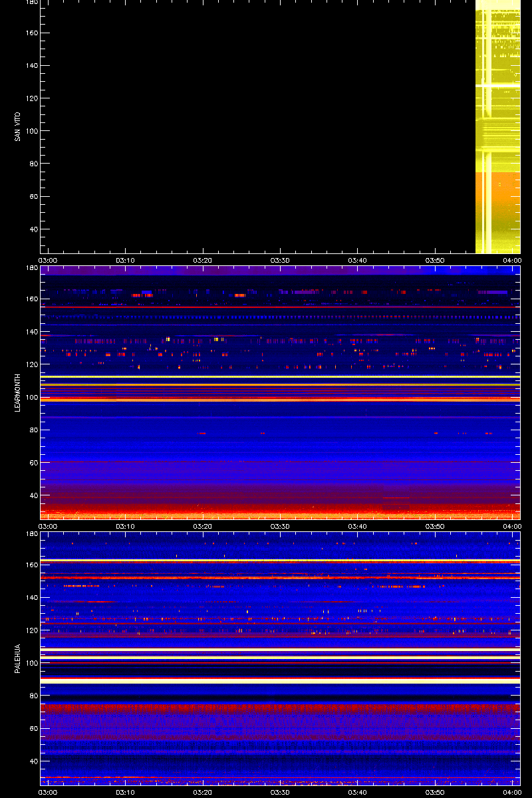Click the 40 frequency label of Learmonth
This screenshot has width=532, height=798.
[x=33, y=495]
